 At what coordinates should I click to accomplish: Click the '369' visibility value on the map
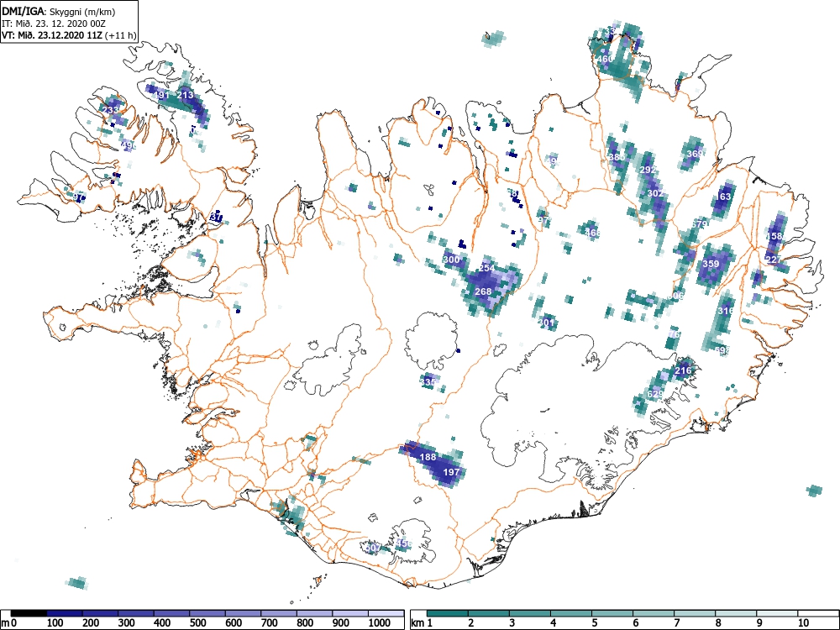point(695,154)
